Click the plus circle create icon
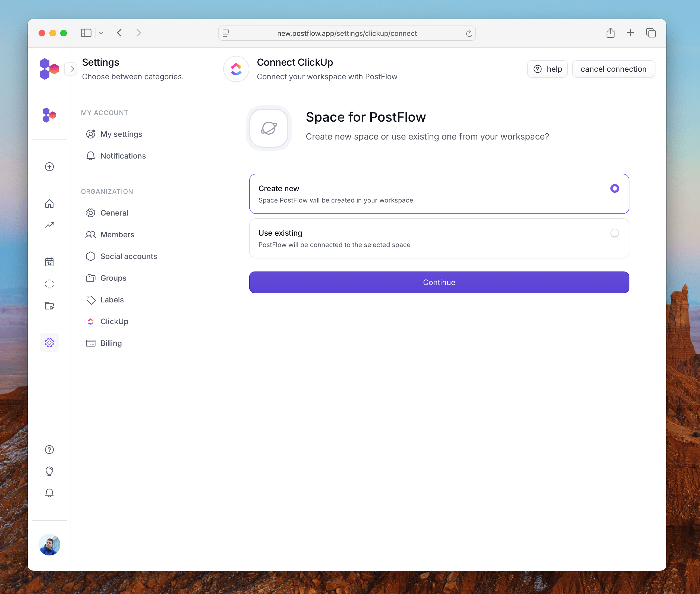The height and width of the screenshot is (594, 700). (49, 167)
